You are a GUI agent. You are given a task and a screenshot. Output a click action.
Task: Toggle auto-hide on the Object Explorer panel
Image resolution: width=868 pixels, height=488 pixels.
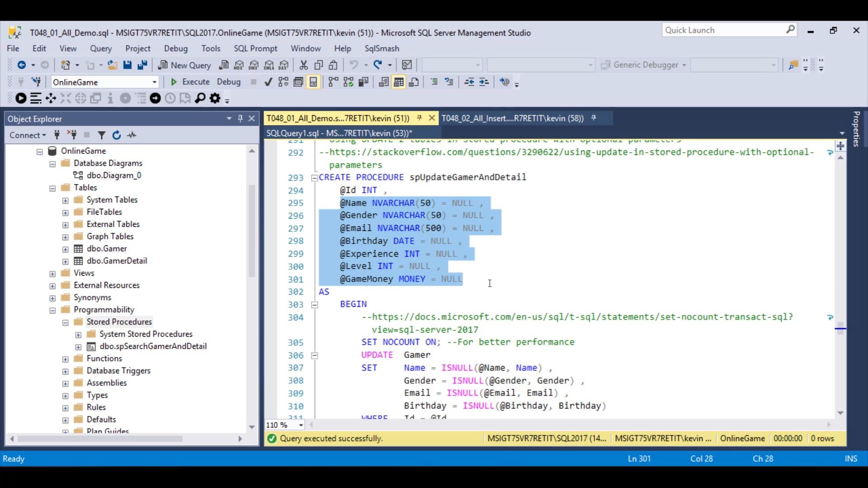tap(241, 118)
